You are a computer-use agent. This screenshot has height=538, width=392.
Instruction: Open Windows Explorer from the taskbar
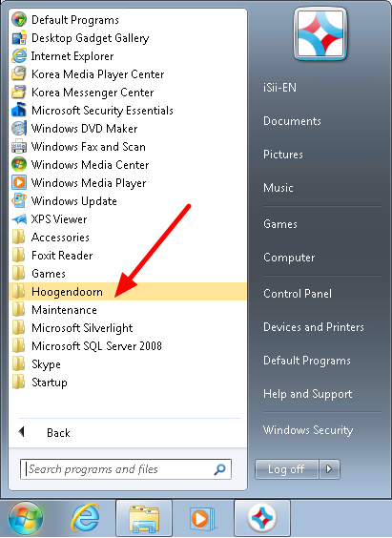[x=144, y=518]
